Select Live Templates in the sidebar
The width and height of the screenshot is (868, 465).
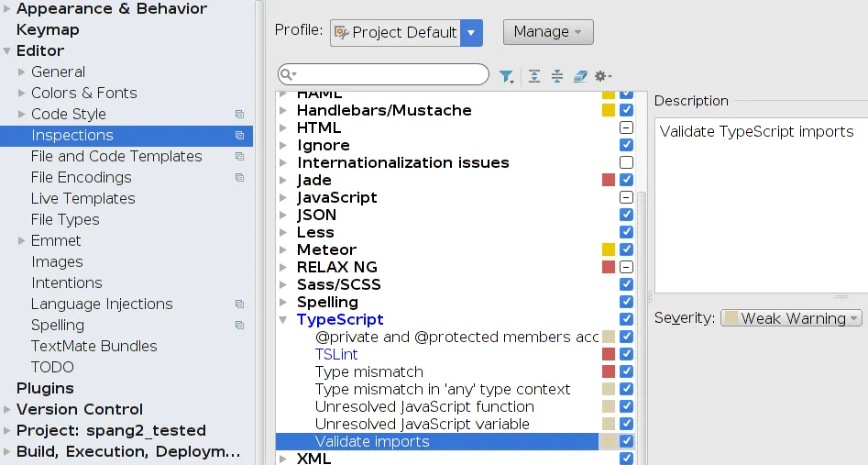click(82, 199)
